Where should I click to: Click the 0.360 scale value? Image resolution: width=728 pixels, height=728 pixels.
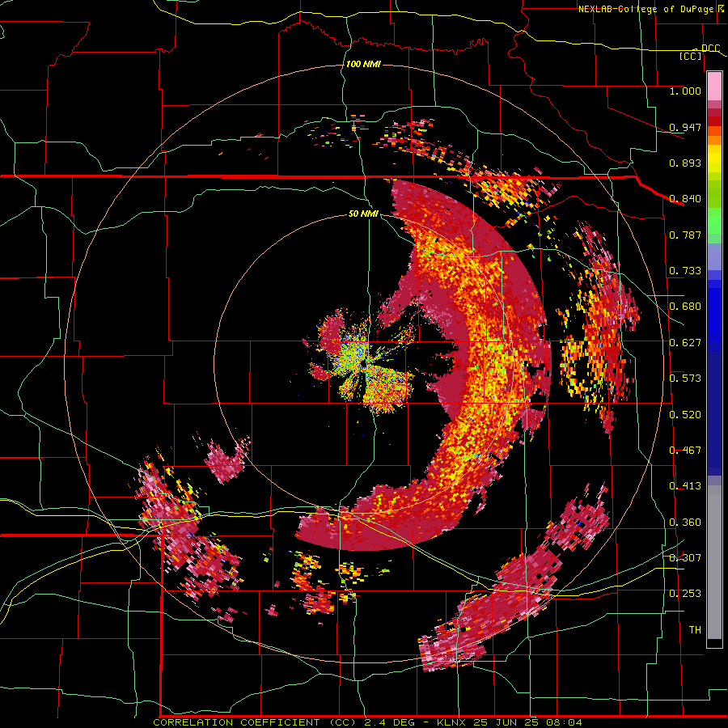coord(685,523)
